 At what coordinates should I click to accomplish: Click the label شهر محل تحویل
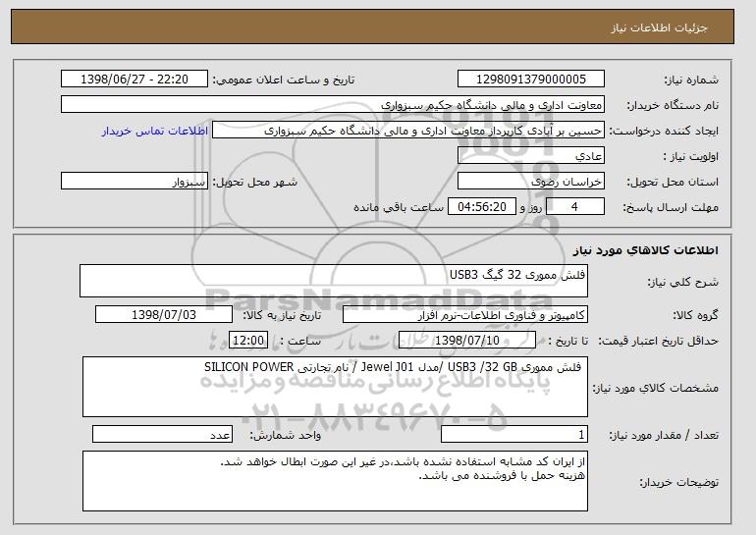pos(255,182)
